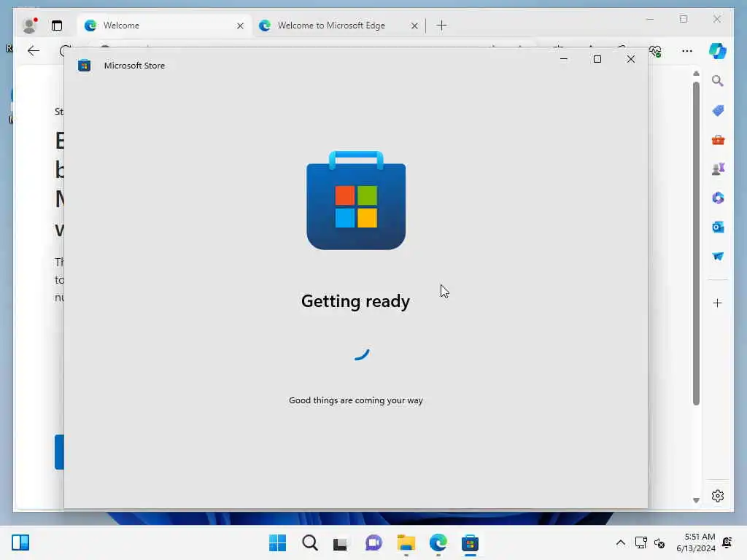Open Task View from taskbar
747x560 pixels.
tap(341, 542)
